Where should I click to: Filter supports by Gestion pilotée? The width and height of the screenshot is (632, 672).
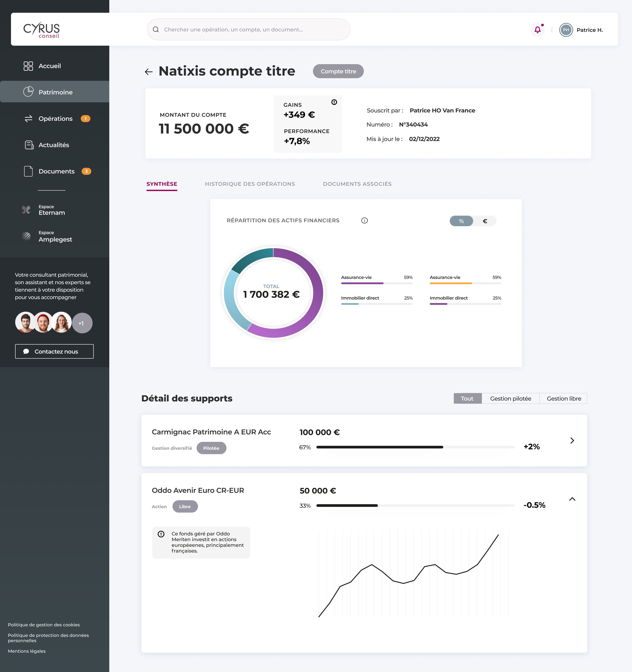pyautogui.click(x=511, y=399)
